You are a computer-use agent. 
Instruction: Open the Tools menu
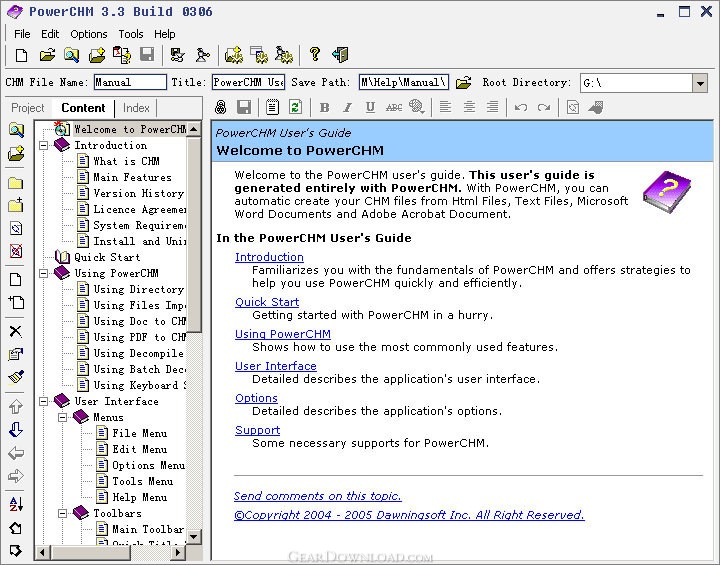(x=131, y=34)
